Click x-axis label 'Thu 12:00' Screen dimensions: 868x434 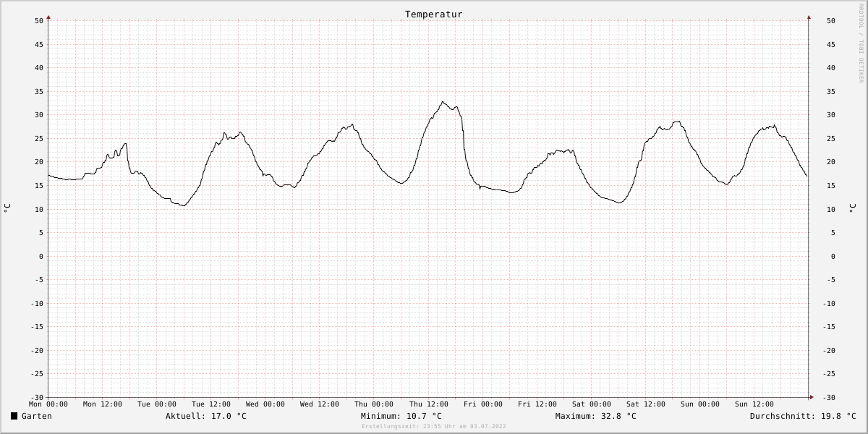(429, 404)
